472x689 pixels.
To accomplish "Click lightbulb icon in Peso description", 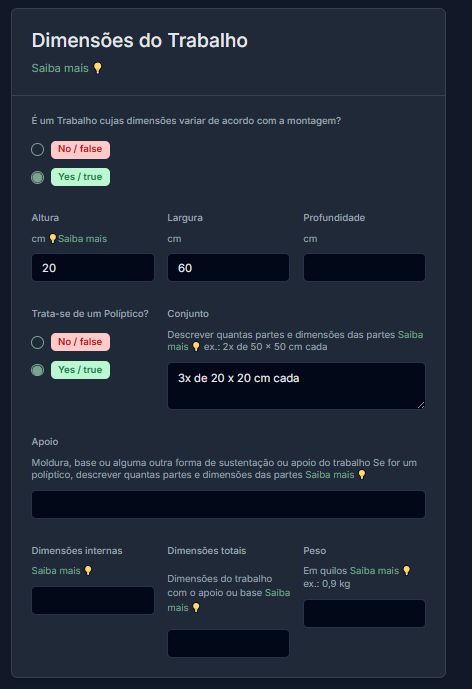I will 407,570.
